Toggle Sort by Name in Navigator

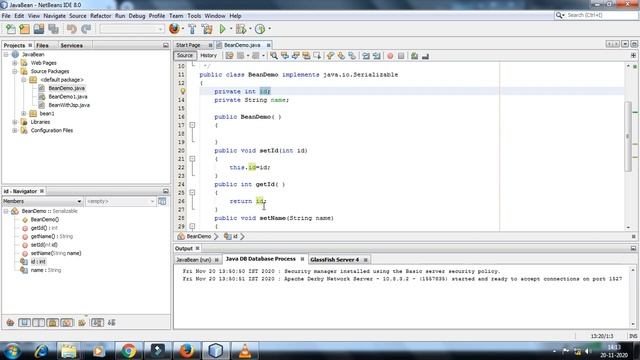tap(97, 323)
